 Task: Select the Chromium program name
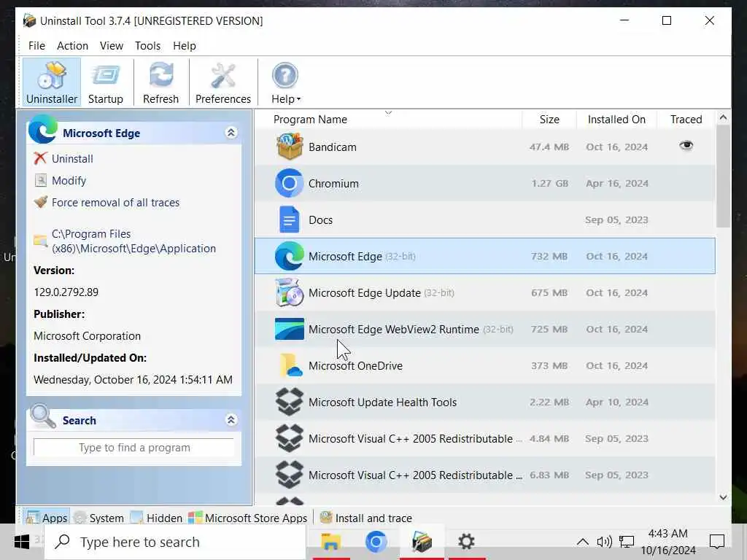click(333, 184)
